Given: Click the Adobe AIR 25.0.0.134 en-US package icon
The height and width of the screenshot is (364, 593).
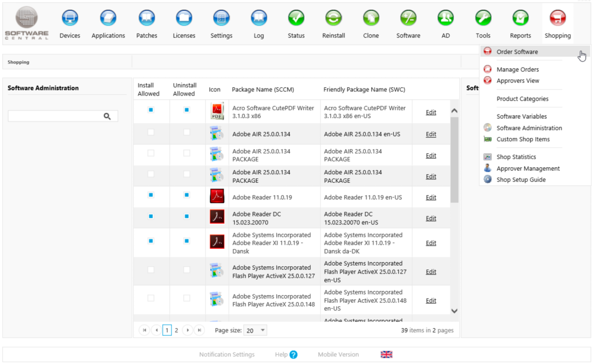Looking at the screenshot, I should click(x=217, y=134).
